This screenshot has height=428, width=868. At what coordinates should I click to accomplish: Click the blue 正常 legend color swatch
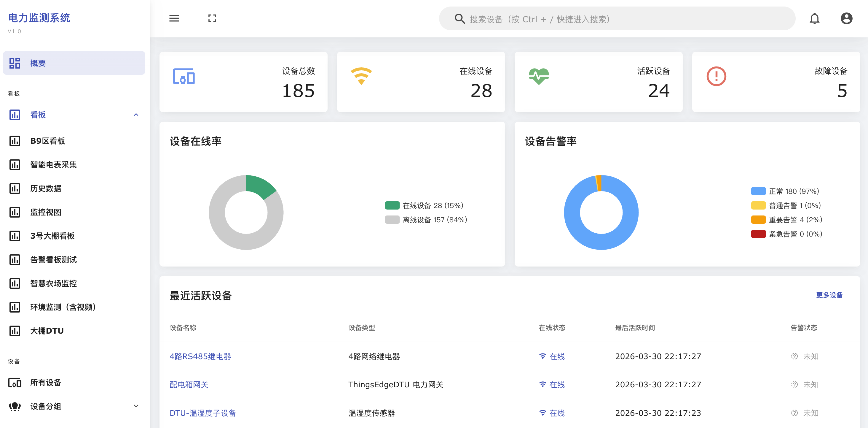point(758,191)
